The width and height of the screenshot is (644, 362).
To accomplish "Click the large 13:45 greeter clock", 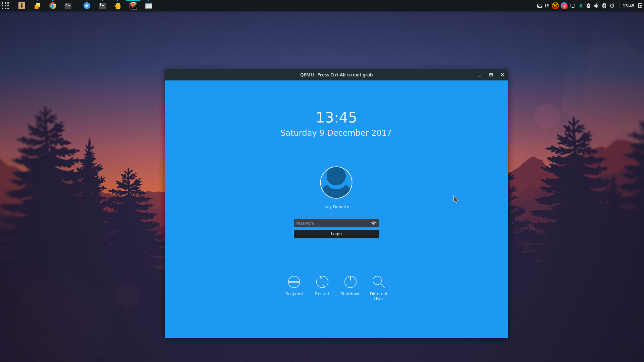I will 336,117.
